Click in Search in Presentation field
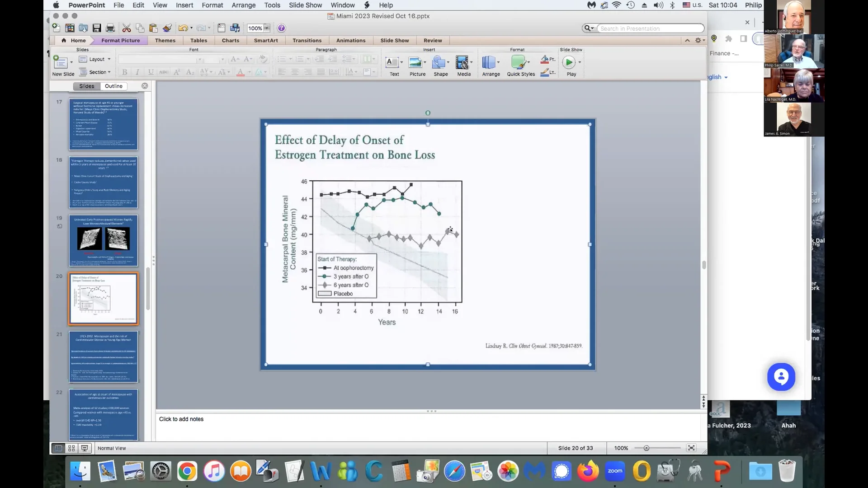The width and height of the screenshot is (868, 488). (x=650, y=28)
